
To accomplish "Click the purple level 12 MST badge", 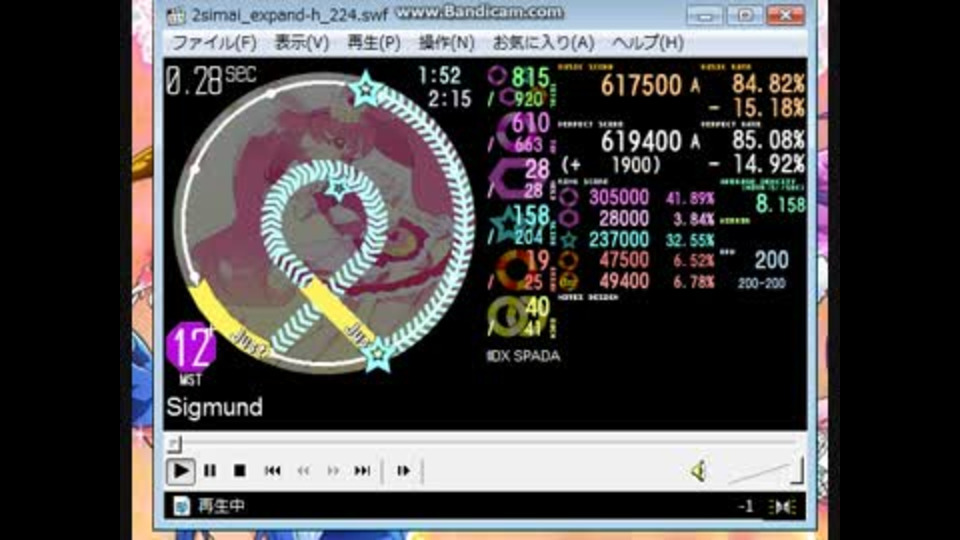I will (x=191, y=347).
